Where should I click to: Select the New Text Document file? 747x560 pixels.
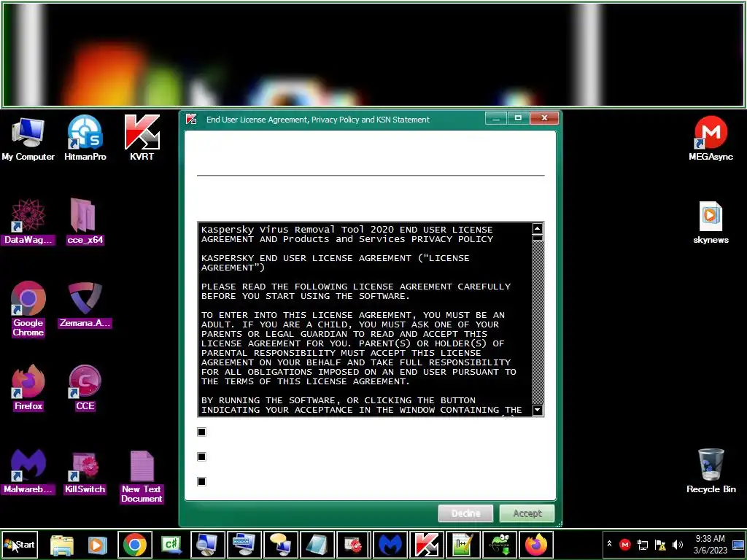coord(142,476)
